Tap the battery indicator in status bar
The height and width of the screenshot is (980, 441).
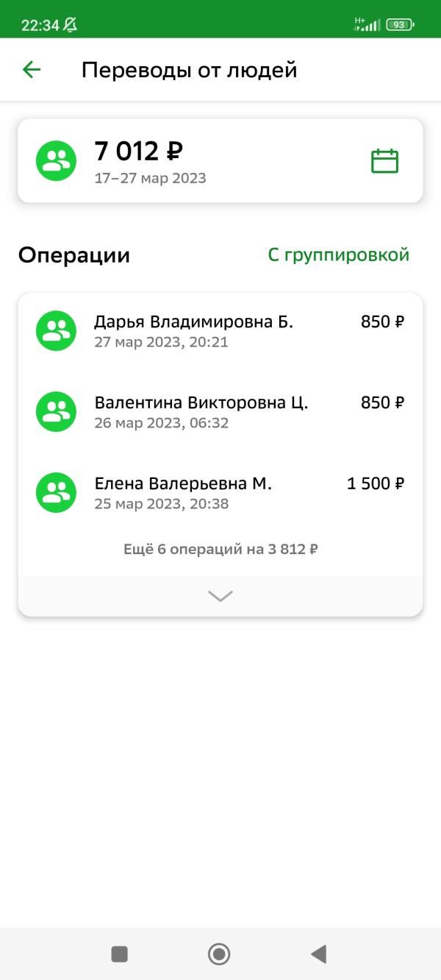pyautogui.click(x=401, y=24)
